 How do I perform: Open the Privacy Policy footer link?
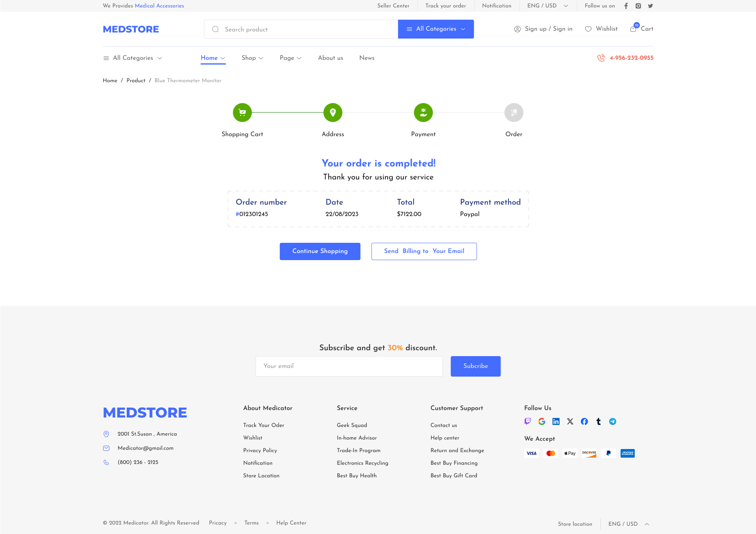[260, 451]
